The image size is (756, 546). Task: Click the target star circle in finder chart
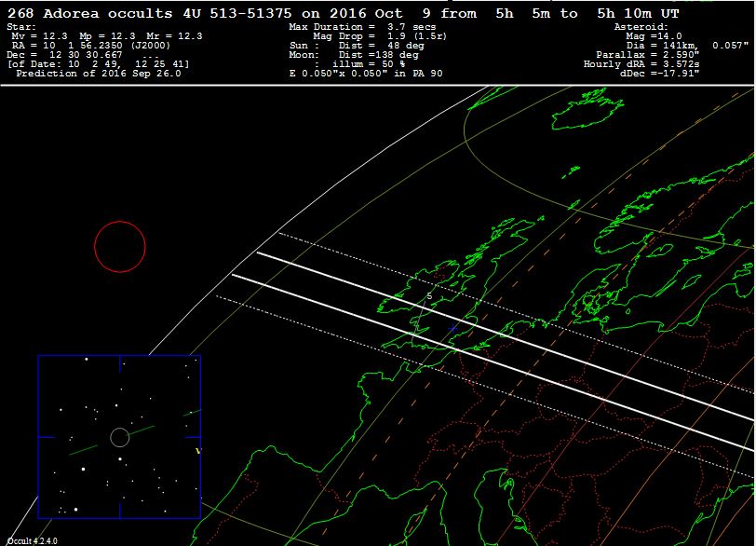click(x=119, y=437)
